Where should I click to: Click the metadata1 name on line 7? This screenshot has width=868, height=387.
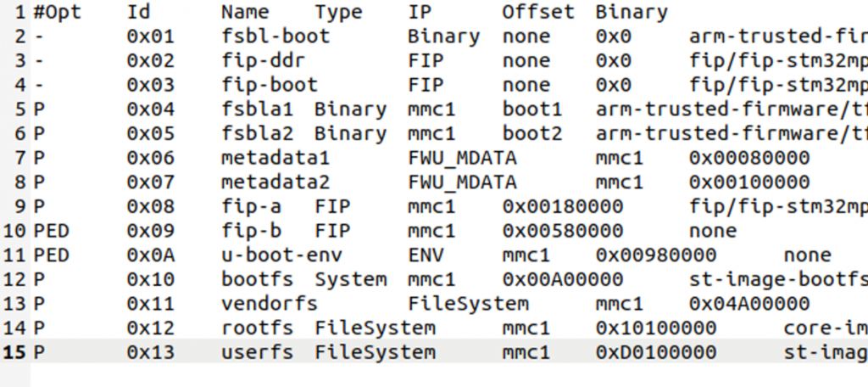(x=275, y=158)
